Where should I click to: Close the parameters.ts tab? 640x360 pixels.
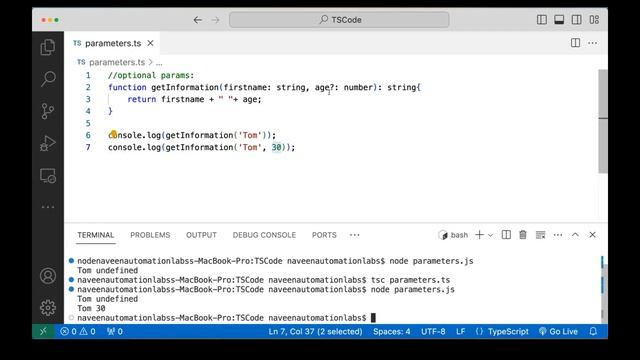(150, 43)
